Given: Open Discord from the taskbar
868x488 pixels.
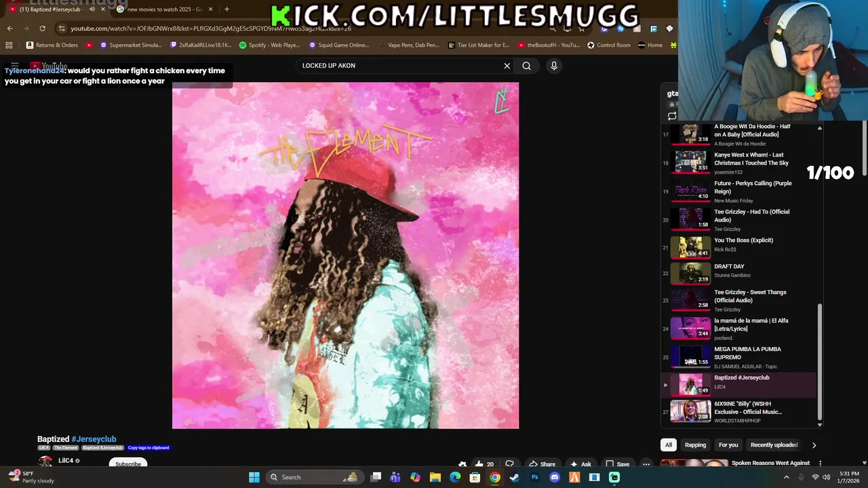Looking at the screenshot, I should coord(555,477).
